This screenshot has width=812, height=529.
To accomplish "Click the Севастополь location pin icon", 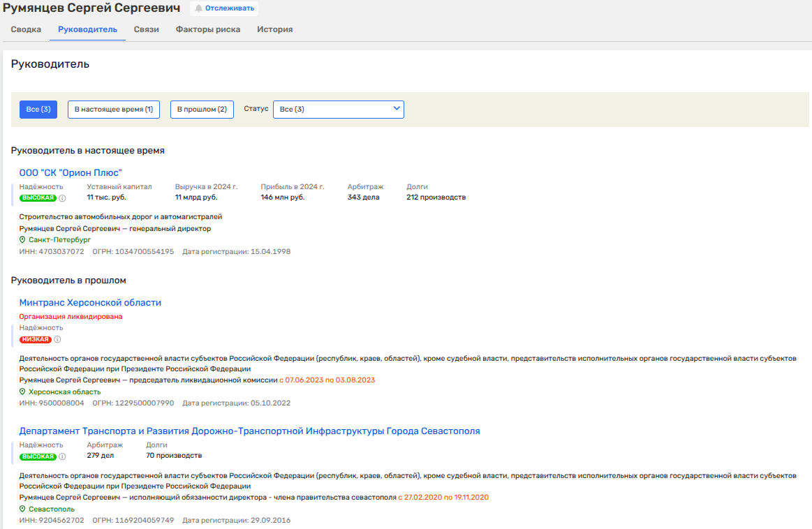I will coord(22,509).
